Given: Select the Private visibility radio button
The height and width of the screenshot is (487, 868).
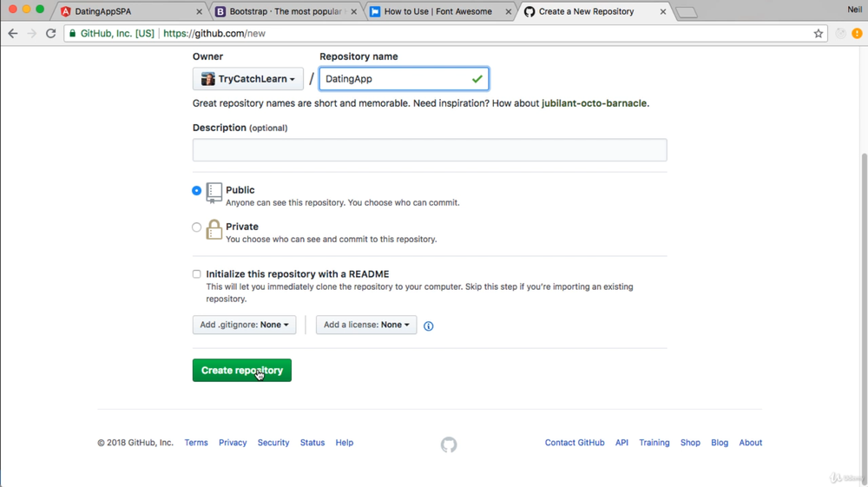Looking at the screenshot, I should (x=196, y=227).
